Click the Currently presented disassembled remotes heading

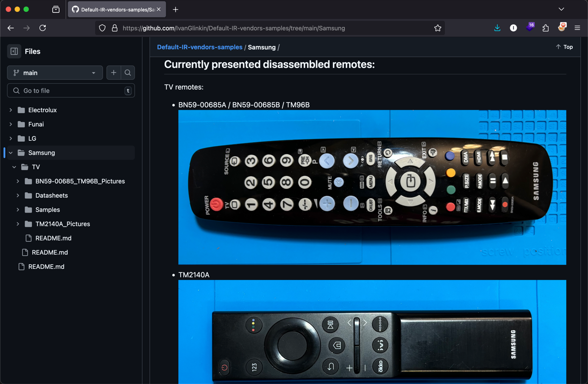pyautogui.click(x=269, y=64)
